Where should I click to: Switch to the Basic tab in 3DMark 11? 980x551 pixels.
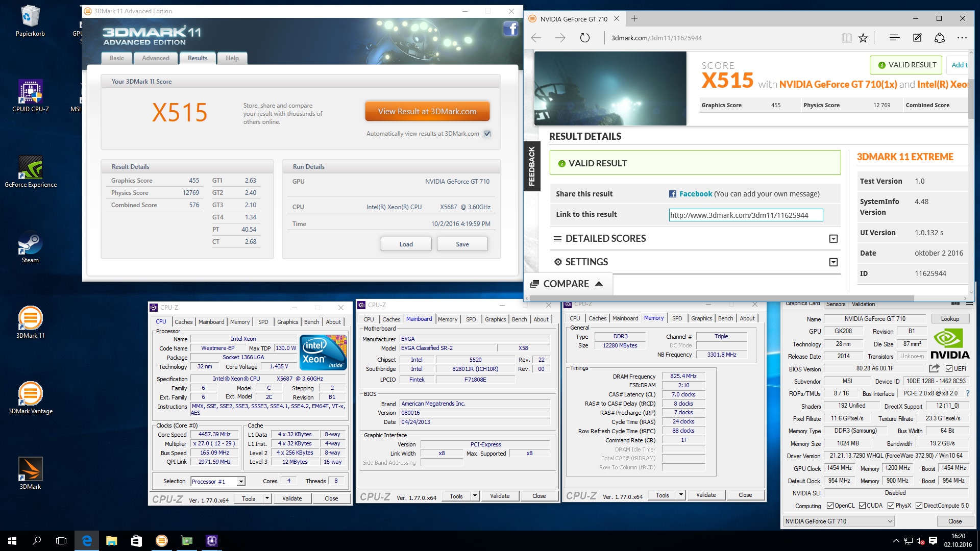(x=117, y=58)
